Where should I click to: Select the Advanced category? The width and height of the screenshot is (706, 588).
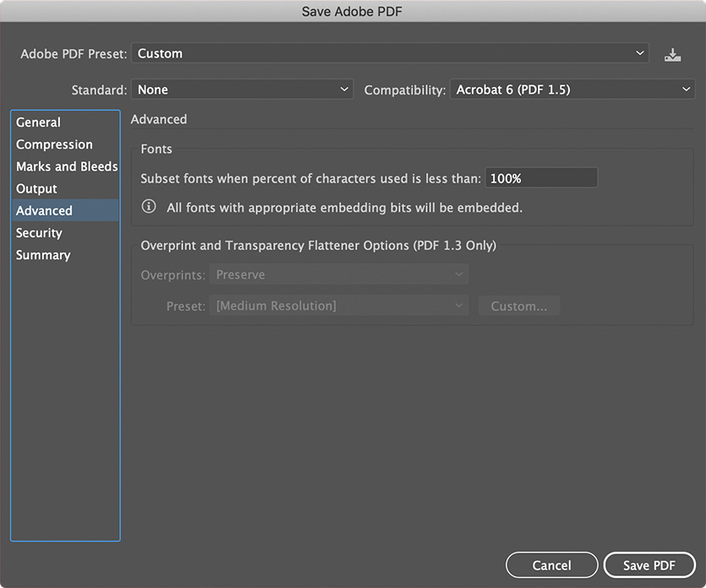[x=65, y=210]
